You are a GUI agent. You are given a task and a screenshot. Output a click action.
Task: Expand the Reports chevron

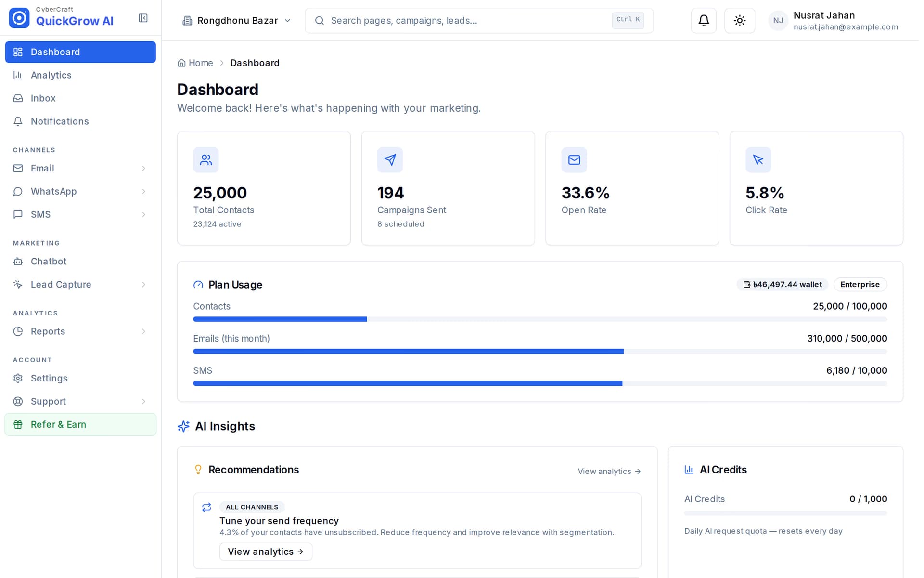(143, 331)
